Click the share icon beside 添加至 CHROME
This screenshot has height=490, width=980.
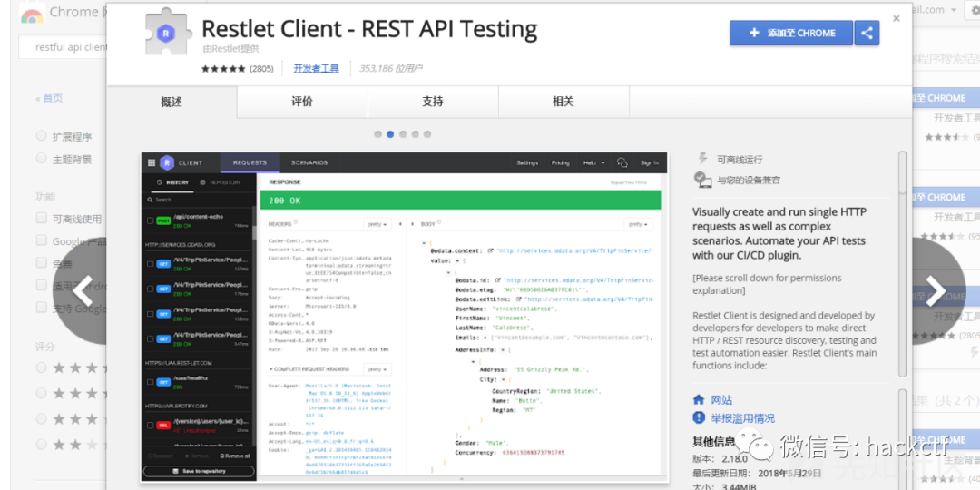[867, 34]
